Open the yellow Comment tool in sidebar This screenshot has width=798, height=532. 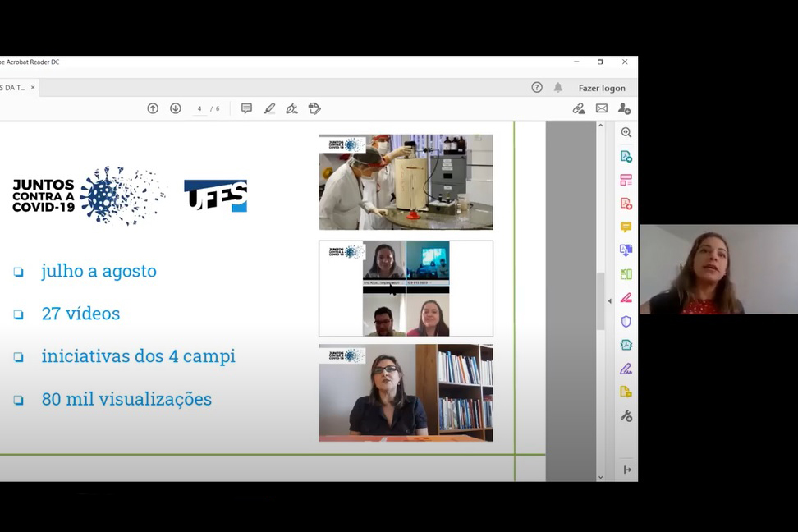(x=626, y=227)
